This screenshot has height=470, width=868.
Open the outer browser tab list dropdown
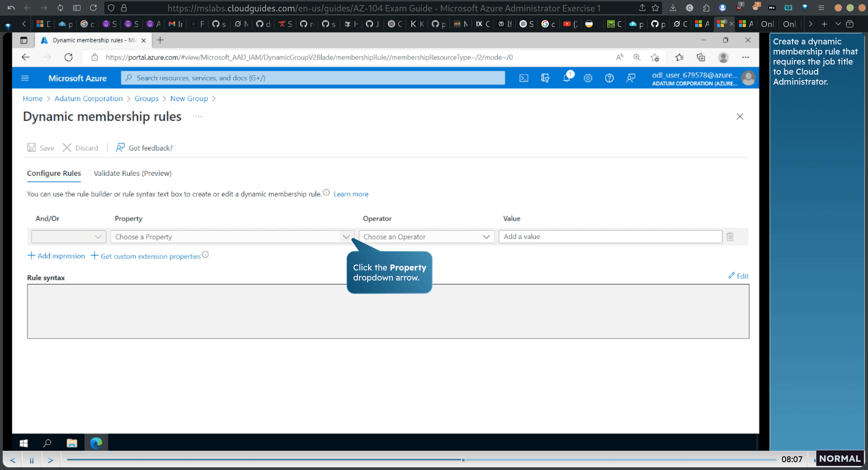838,24
